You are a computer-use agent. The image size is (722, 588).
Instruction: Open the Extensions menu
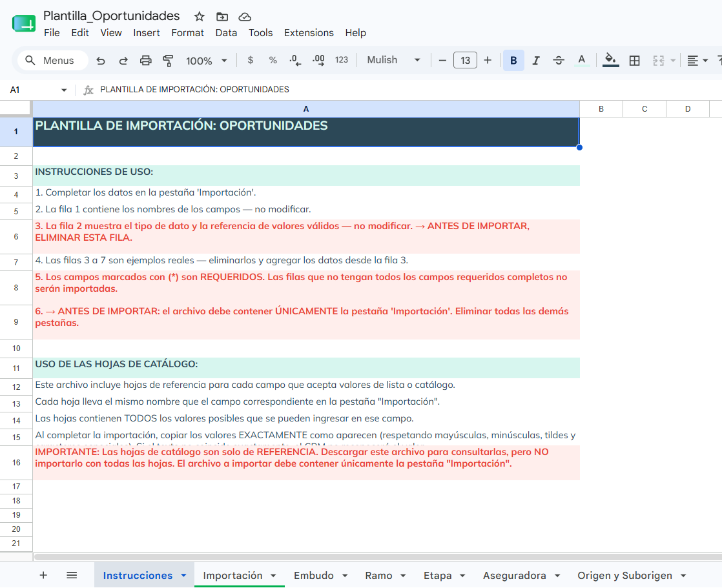click(x=309, y=33)
